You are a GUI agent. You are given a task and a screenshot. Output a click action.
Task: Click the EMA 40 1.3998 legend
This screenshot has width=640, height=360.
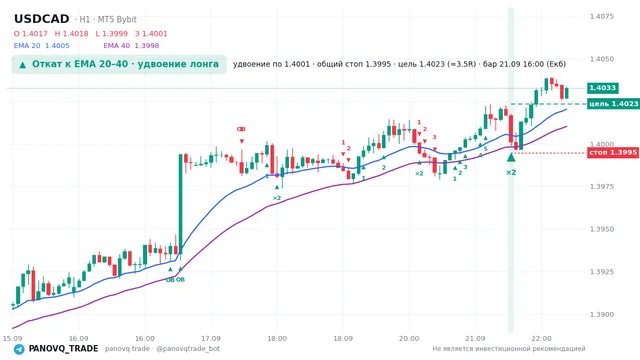pyautogui.click(x=131, y=46)
